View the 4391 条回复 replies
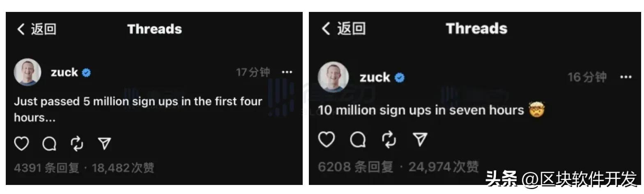This screenshot has height=194, width=644. pyautogui.click(x=47, y=168)
